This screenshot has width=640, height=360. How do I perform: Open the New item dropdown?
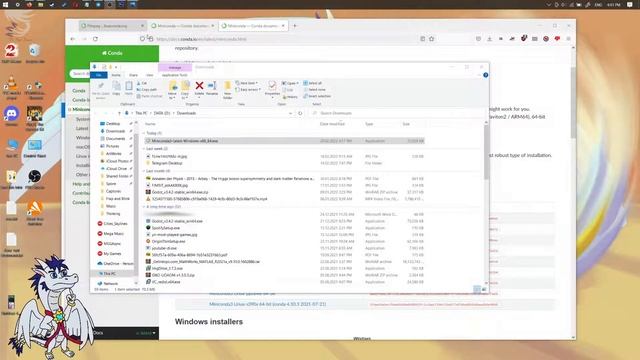tap(247, 83)
